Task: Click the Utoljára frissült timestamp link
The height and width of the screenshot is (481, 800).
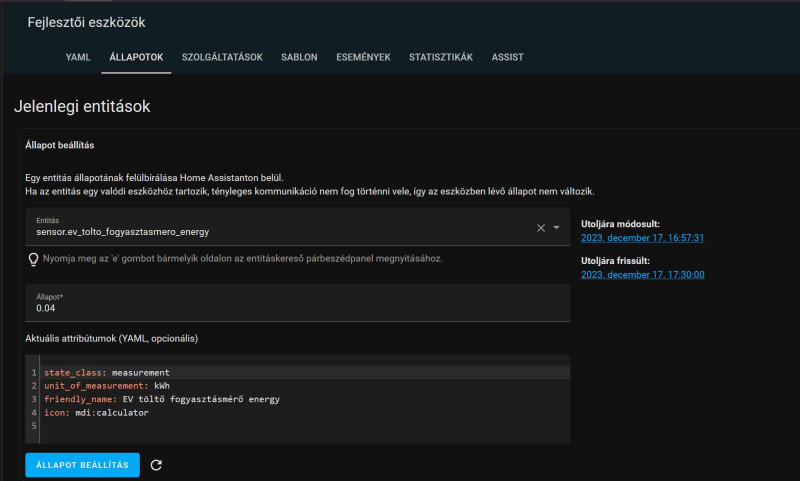Action: pos(643,274)
